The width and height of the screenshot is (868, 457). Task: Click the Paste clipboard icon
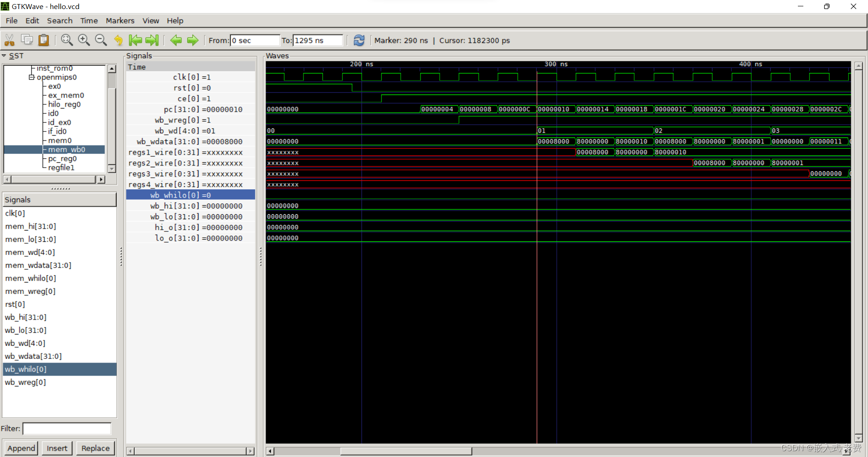44,40
